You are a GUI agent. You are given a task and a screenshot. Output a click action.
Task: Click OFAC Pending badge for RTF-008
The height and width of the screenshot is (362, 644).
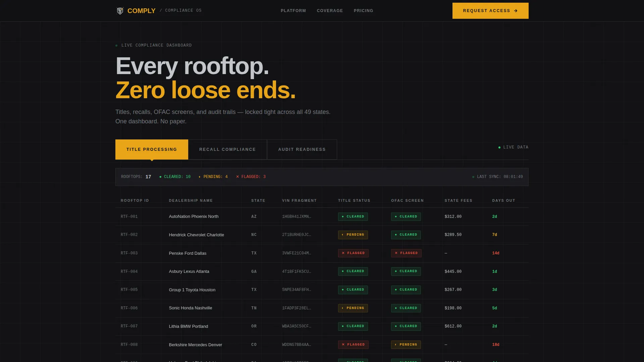[x=406, y=345]
